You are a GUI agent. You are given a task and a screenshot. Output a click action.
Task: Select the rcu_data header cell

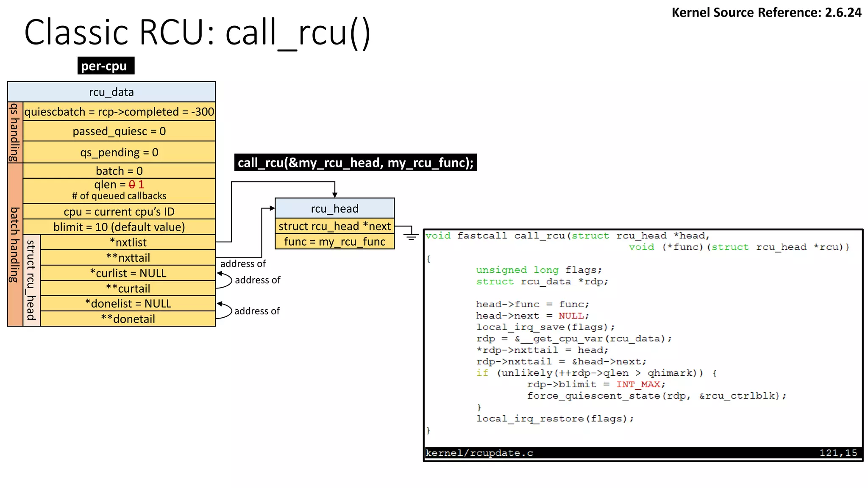pos(111,92)
